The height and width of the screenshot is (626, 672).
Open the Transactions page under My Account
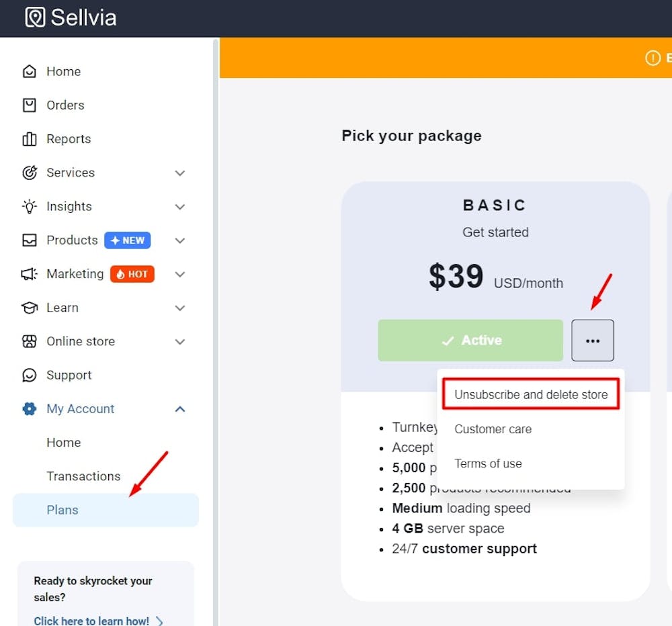click(x=83, y=476)
